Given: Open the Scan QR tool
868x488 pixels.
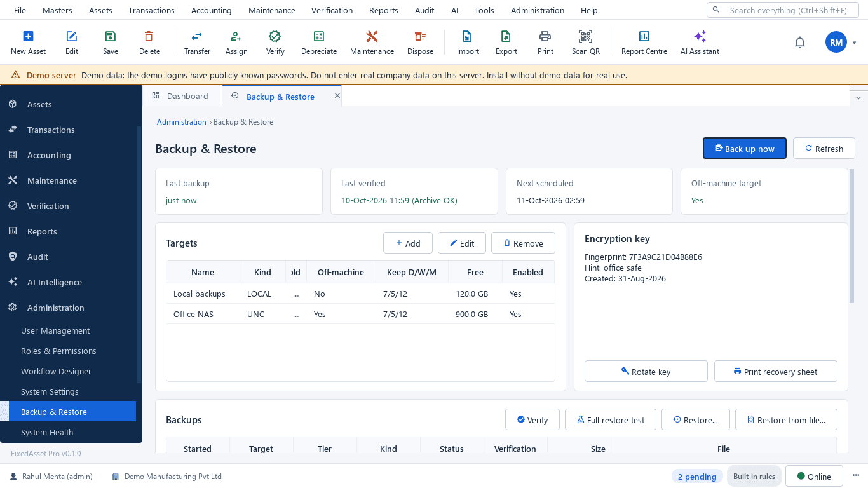Looking at the screenshot, I should [585, 43].
